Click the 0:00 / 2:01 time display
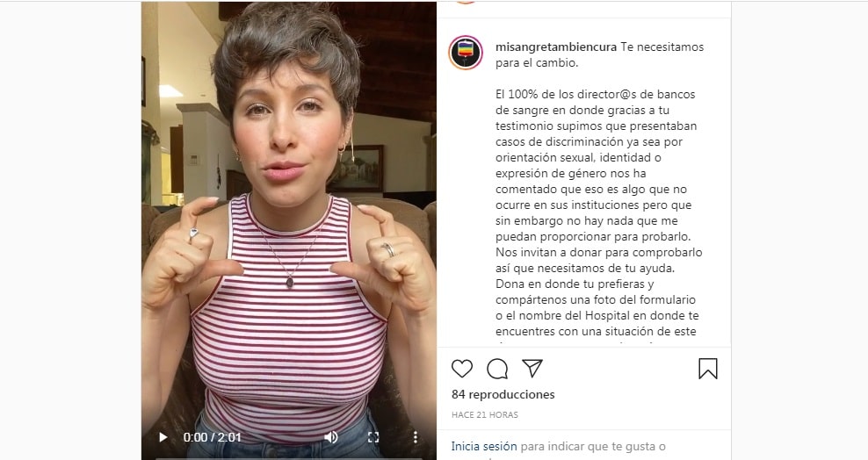The height and width of the screenshot is (460, 868). pyautogui.click(x=212, y=437)
